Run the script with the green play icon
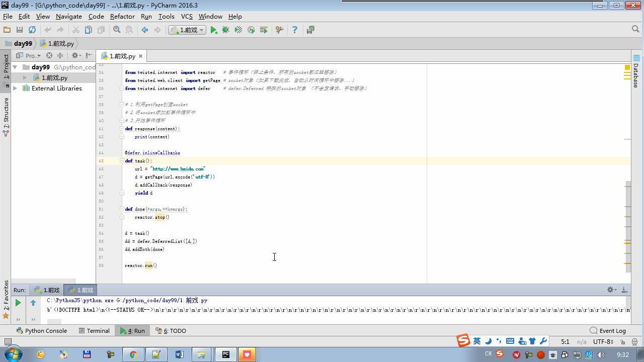Viewport: 644px width, 362px height. 214,30
